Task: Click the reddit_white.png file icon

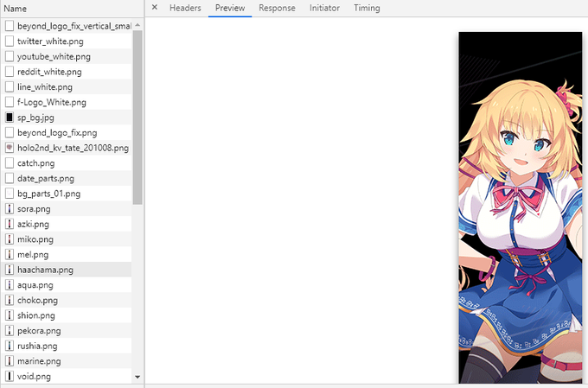Action: pyautogui.click(x=10, y=72)
